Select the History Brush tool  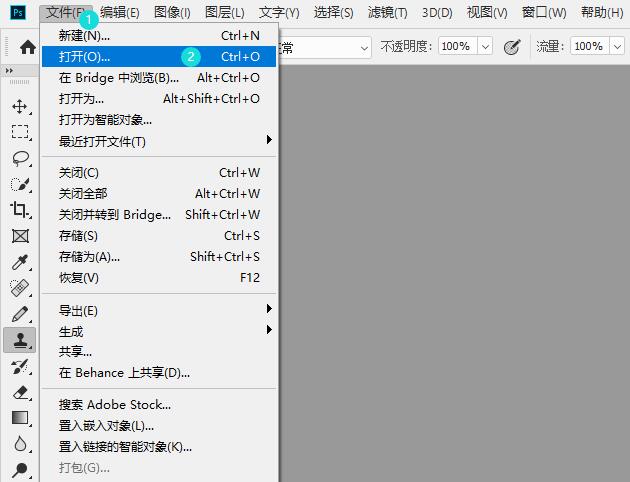20,366
